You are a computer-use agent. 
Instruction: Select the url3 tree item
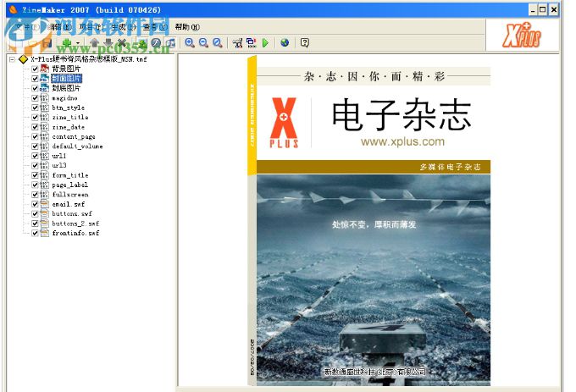(x=59, y=166)
